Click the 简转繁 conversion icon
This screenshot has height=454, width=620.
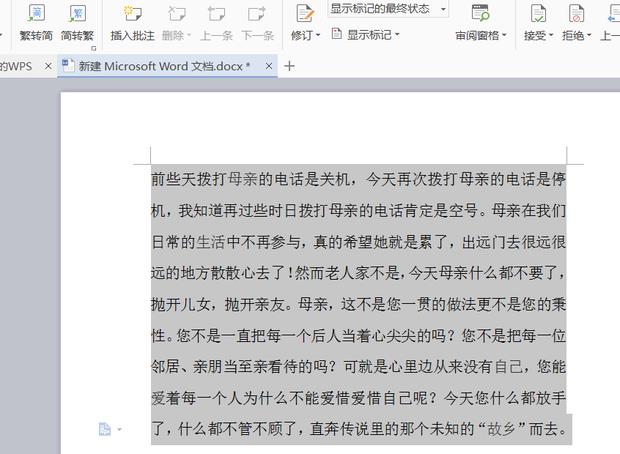click(x=76, y=14)
